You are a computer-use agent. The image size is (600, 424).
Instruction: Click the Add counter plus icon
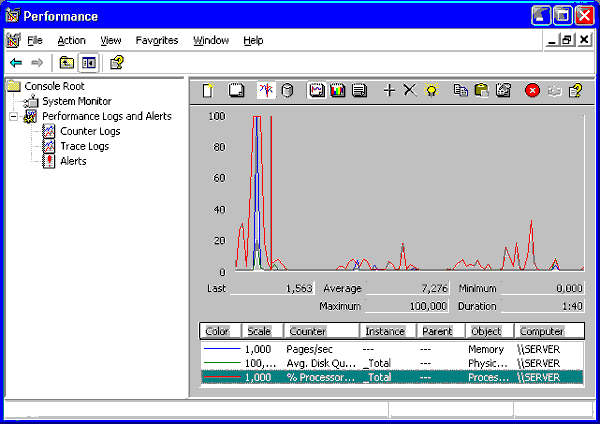click(389, 91)
